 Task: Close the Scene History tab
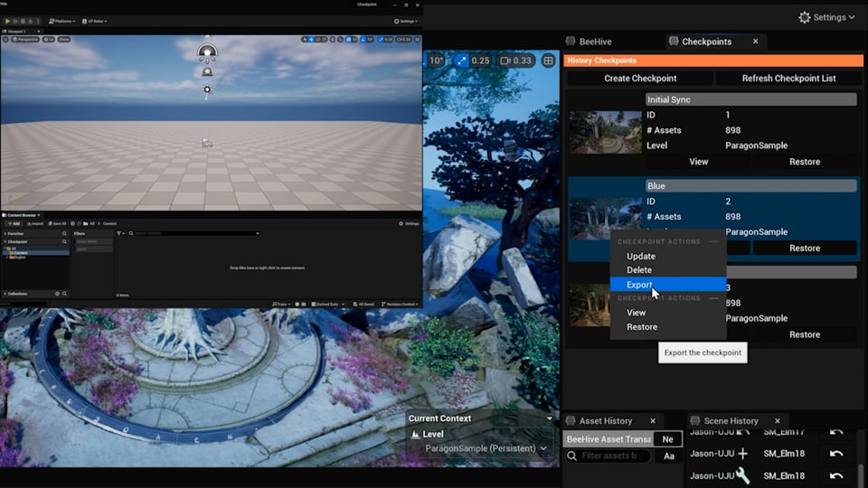778,421
